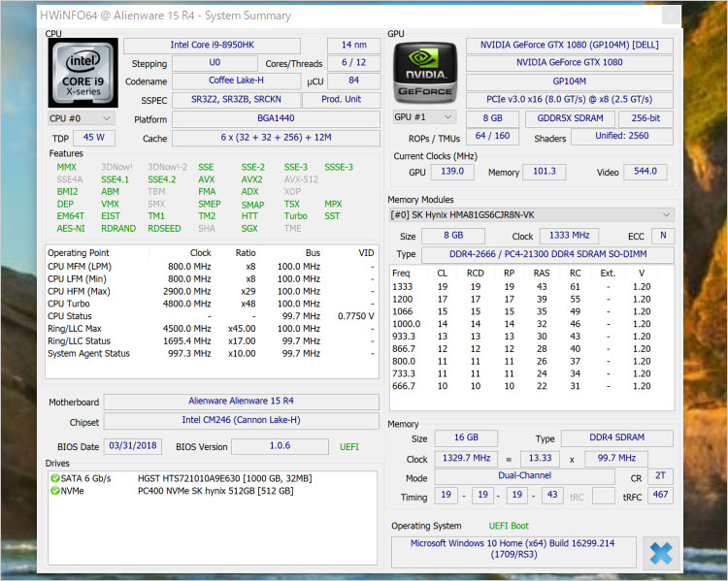Click the green UEFI Boot label
Screen dimensions: 728x581
coord(509,526)
